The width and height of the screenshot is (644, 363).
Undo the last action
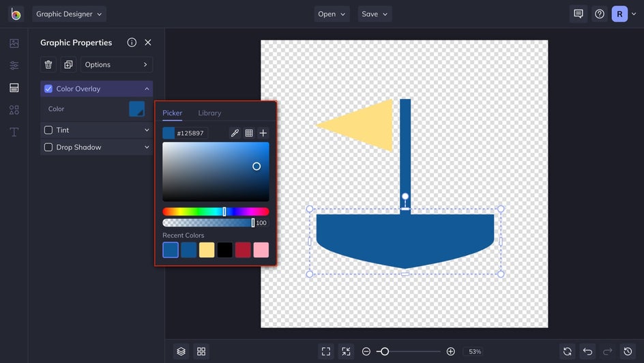(587, 351)
